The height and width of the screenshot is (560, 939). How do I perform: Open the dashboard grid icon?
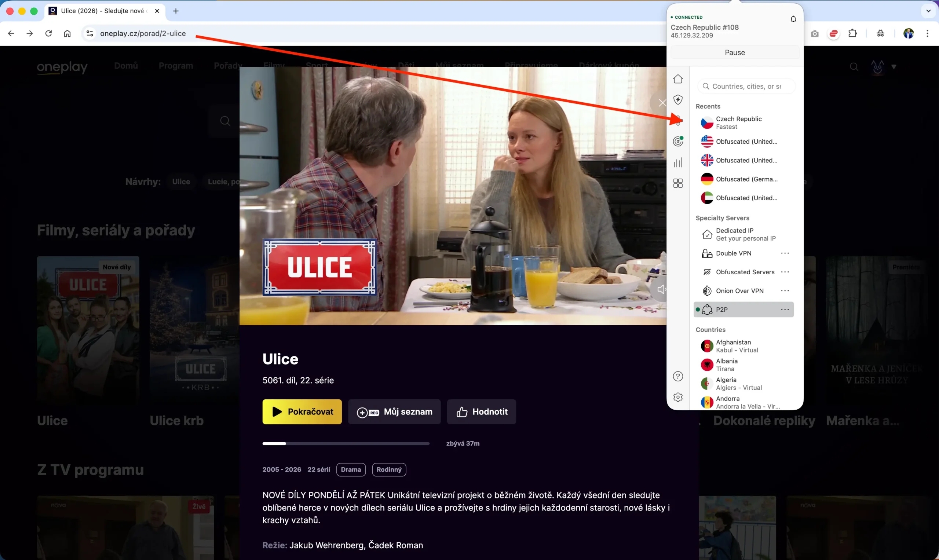[678, 183]
